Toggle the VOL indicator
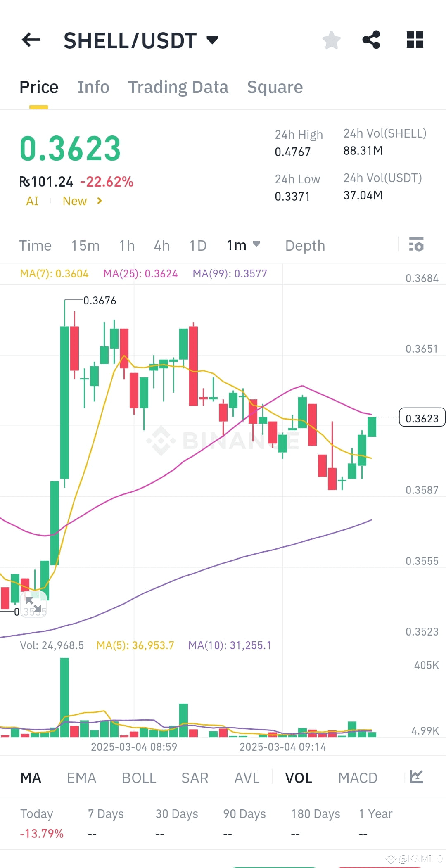This screenshot has width=446, height=868. click(298, 777)
